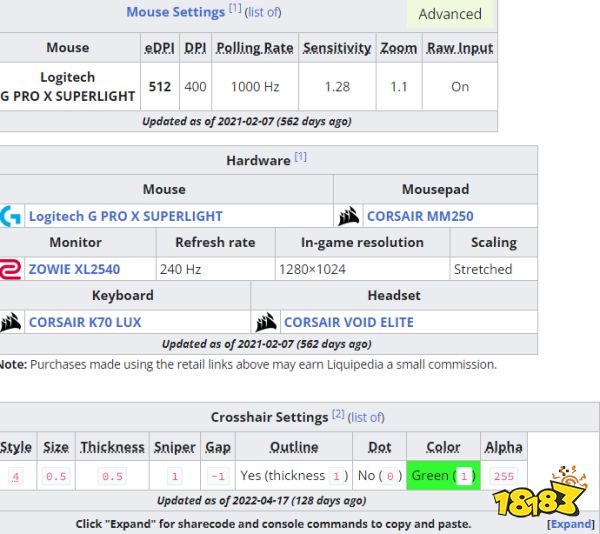Screen dimensions: 600x534
Task: Open footnote [2] beside Crosshair Settings
Action: [x=338, y=414]
